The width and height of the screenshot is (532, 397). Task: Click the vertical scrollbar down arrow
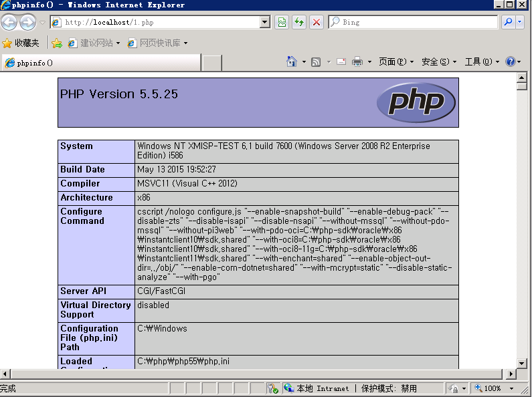click(522, 361)
